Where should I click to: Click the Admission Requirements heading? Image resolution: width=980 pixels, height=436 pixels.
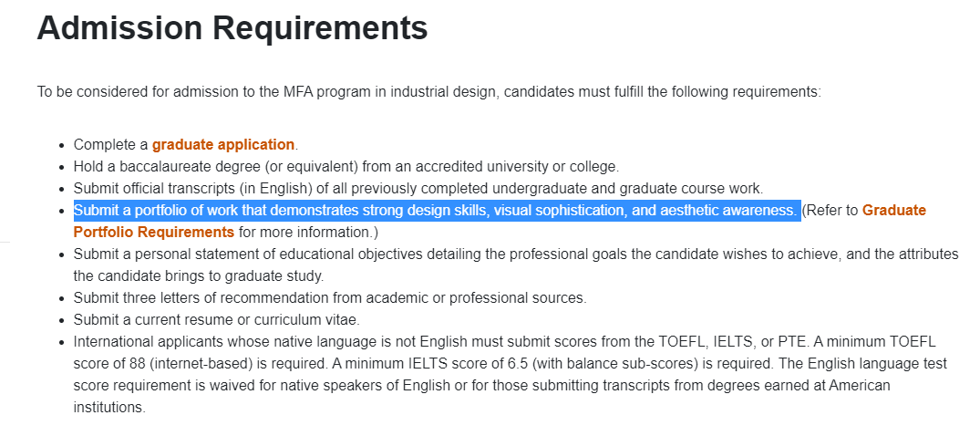232,27
